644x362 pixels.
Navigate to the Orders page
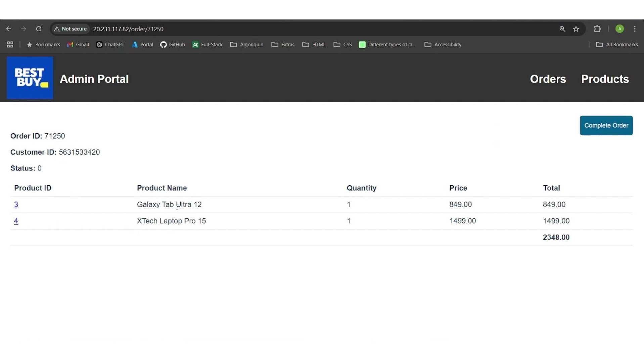(x=548, y=79)
